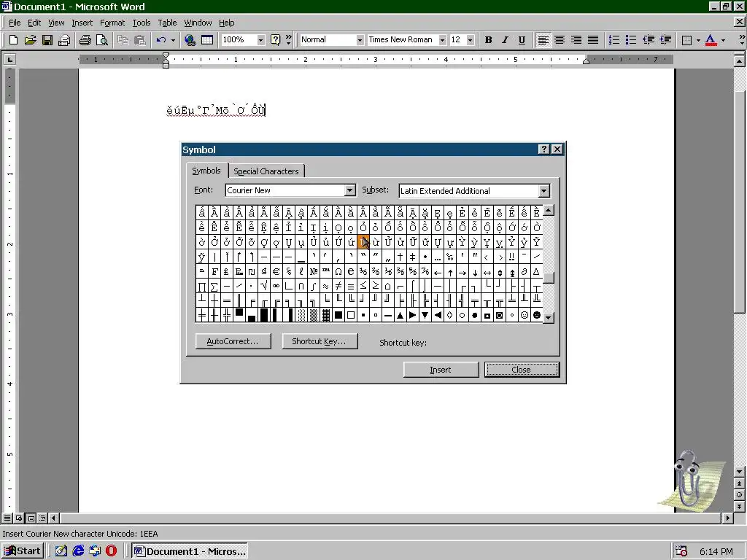Open the Format menu
The image size is (747, 560).
(112, 23)
